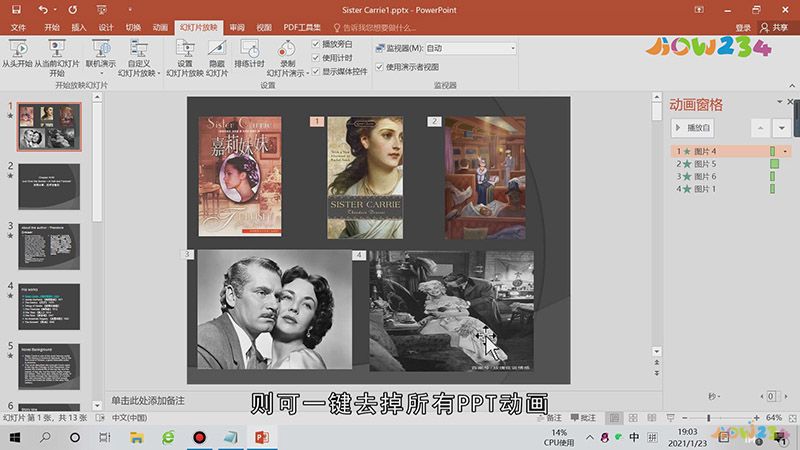Start slideshow from current slide (从当前幻灯片开始)

(57, 58)
